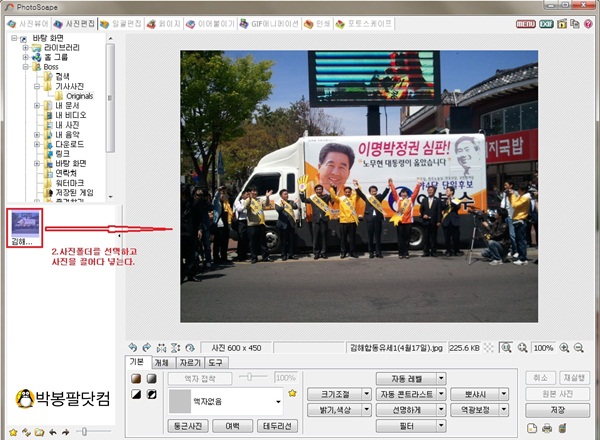This screenshot has width=600, height=440.
Task: Click the rotate left arrow icon above tabs
Action: pos(132,347)
